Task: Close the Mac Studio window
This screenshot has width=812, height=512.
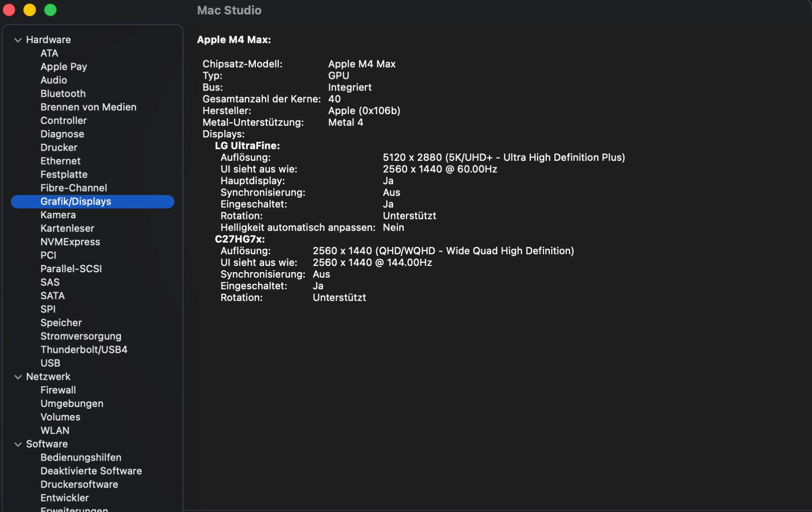Action: tap(9, 10)
